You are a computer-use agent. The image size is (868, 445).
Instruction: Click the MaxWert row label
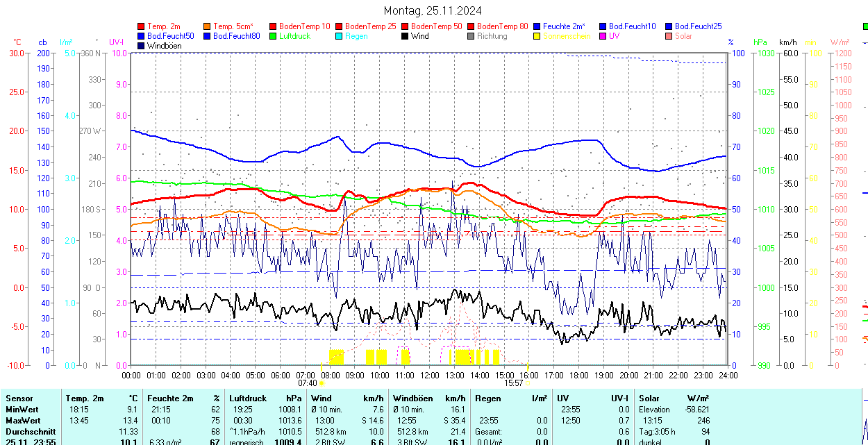tap(23, 421)
